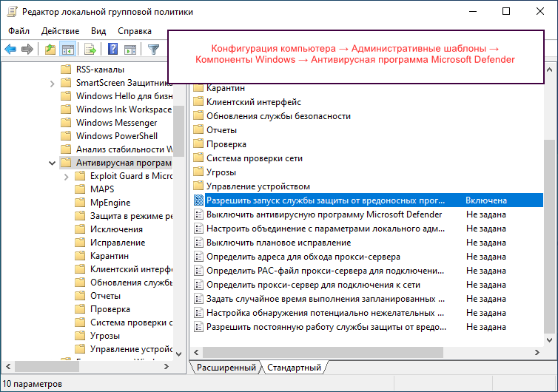Open the Файл menu
The width and height of the screenshot is (558, 392).
point(19,31)
